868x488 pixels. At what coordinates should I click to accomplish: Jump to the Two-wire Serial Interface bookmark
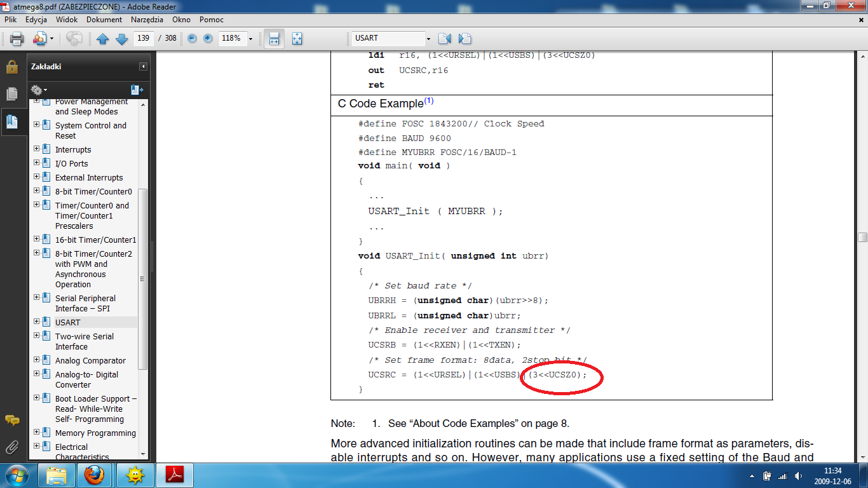85,341
